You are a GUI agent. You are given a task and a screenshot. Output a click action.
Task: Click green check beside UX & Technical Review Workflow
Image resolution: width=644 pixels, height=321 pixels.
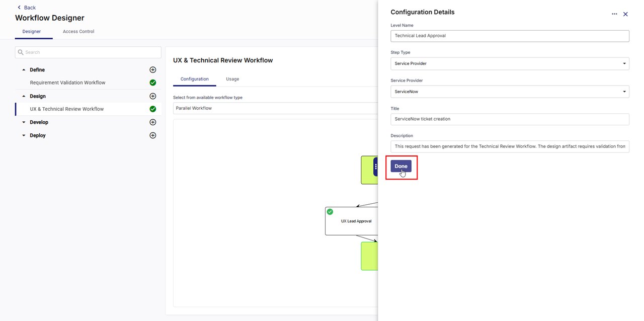point(153,109)
